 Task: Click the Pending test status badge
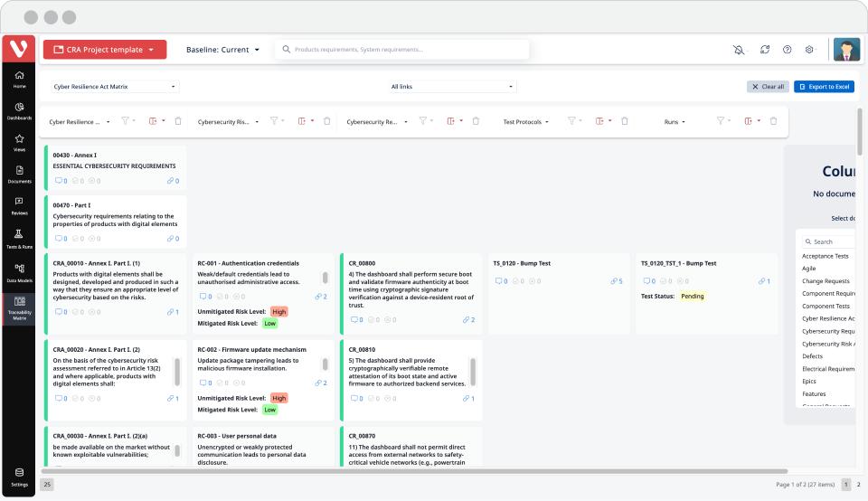tap(692, 297)
